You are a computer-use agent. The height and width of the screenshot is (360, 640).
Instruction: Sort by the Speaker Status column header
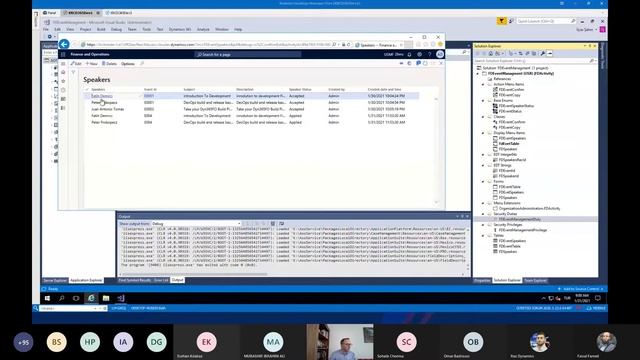click(x=300, y=89)
